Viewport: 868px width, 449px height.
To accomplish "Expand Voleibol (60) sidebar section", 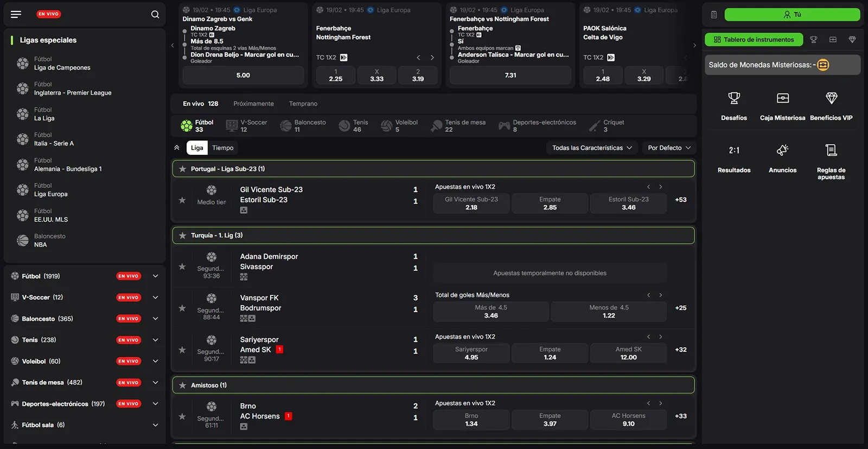I will 155,361.
